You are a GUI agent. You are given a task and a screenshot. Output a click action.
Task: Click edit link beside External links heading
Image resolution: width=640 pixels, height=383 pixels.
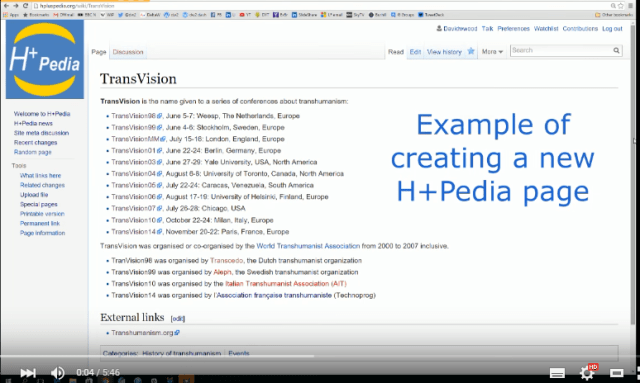(x=178, y=318)
